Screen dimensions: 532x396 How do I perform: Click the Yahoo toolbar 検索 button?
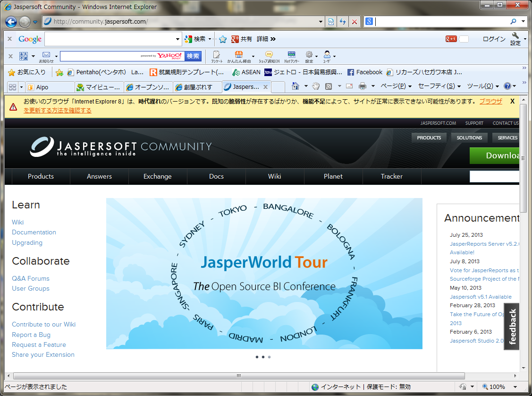[193, 56]
